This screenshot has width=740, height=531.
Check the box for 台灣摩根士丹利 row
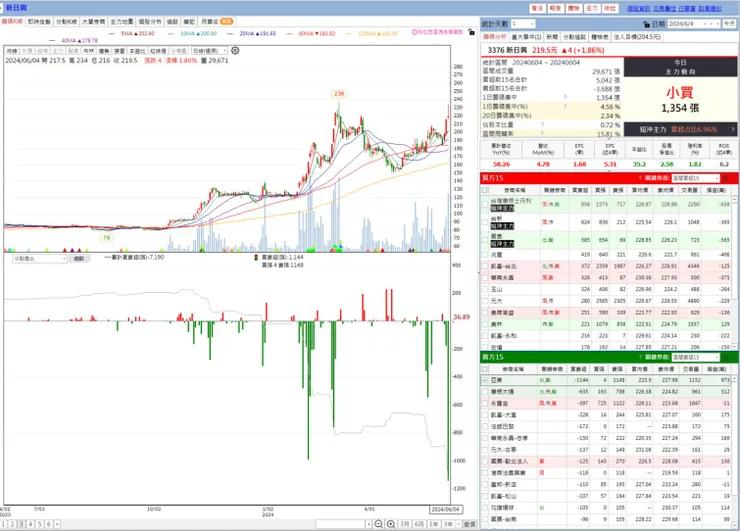tap(485, 204)
